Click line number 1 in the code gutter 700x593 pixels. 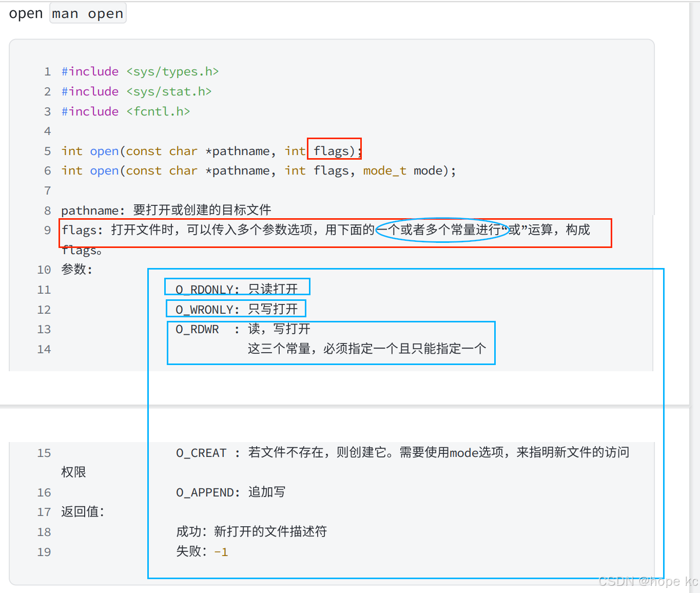[x=47, y=71]
